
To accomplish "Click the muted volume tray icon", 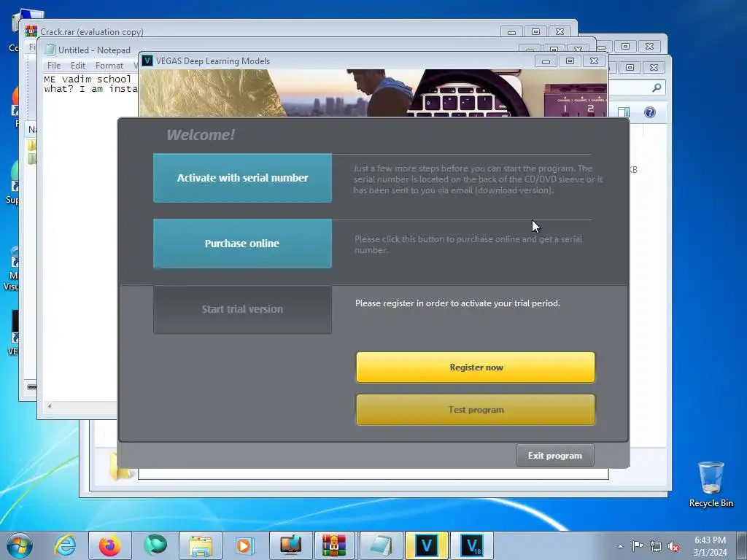I will pos(673,546).
